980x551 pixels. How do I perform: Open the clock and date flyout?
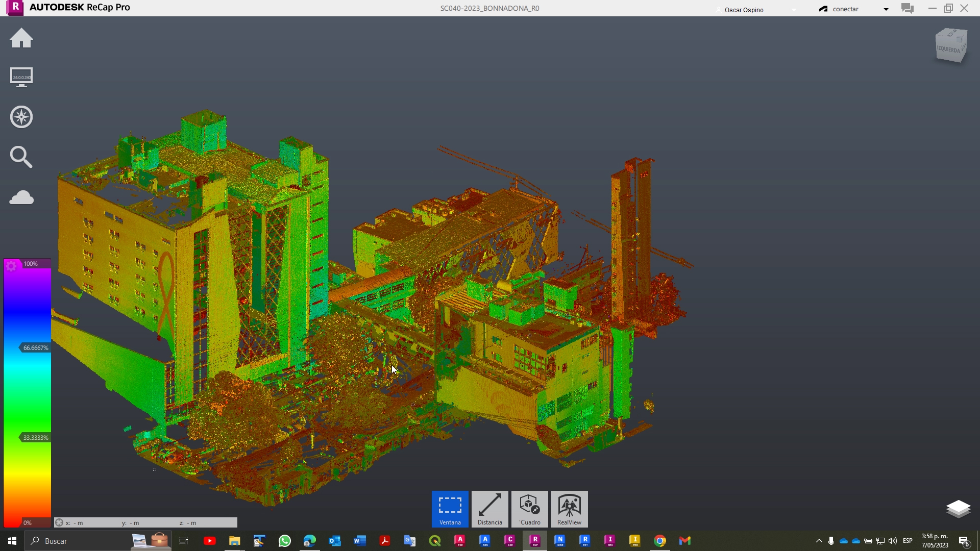pyautogui.click(x=935, y=541)
